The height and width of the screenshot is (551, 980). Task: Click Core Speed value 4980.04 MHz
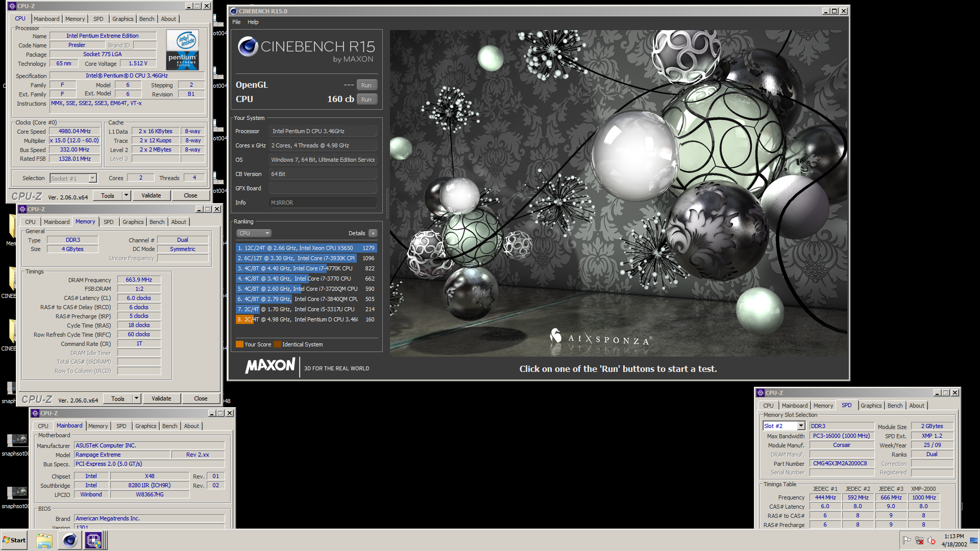(x=75, y=131)
